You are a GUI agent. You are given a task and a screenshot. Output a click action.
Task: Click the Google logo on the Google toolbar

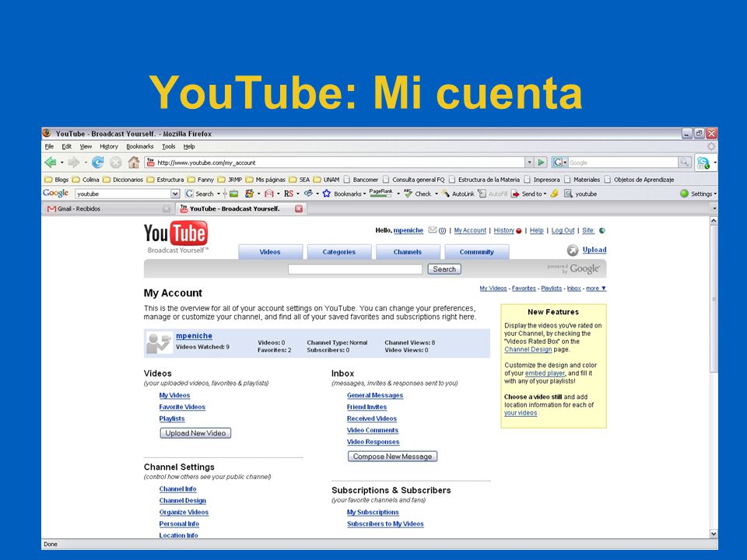point(56,194)
